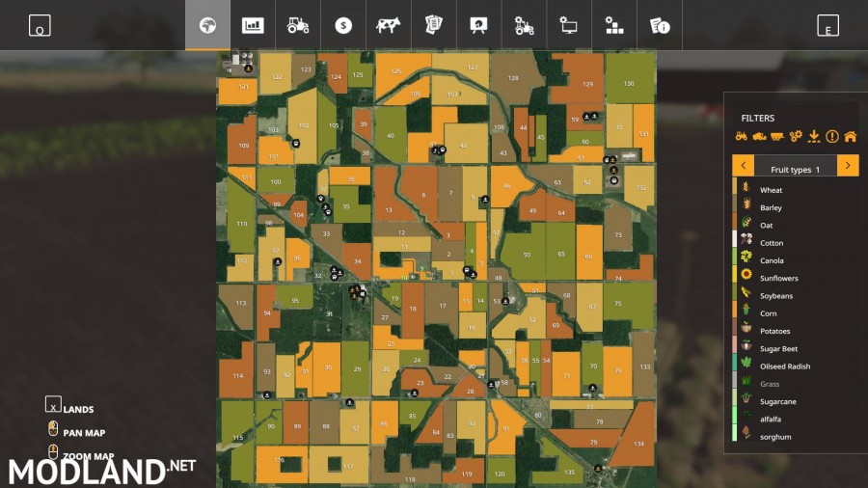Image resolution: width=868 pixels, height=488 pixels.
Task: Toggle the unloading points arrow filter
Action: pyautogui.click(x=814, y=136)
